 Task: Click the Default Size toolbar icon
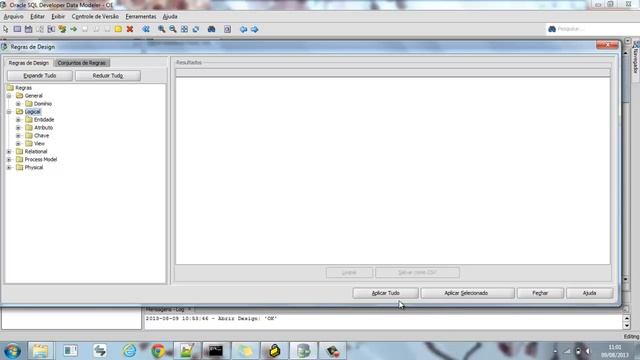point(196,29)
